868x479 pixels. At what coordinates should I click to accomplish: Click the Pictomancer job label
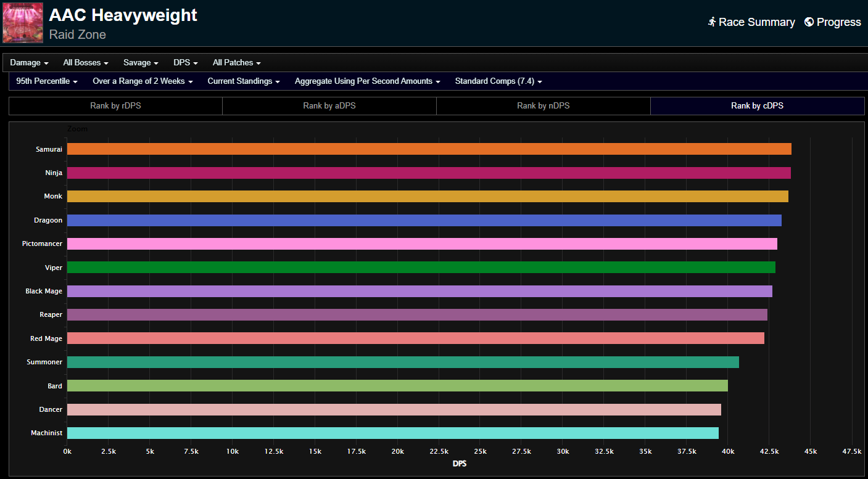(42, 244)
